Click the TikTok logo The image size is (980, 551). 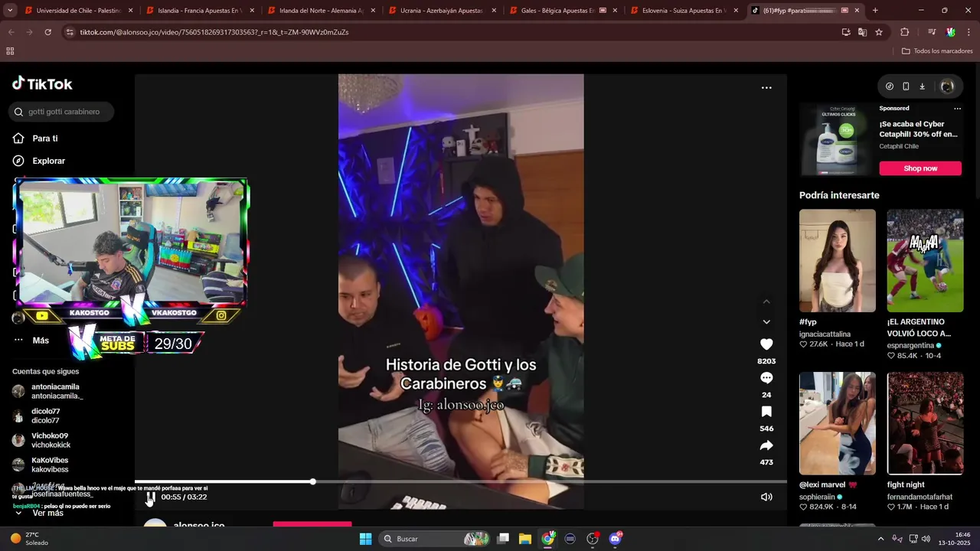tap(42, 84)
